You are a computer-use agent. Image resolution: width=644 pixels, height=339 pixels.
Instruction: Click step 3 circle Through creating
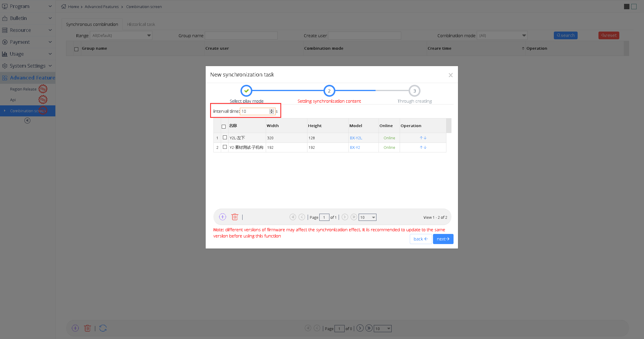point(415,91)
